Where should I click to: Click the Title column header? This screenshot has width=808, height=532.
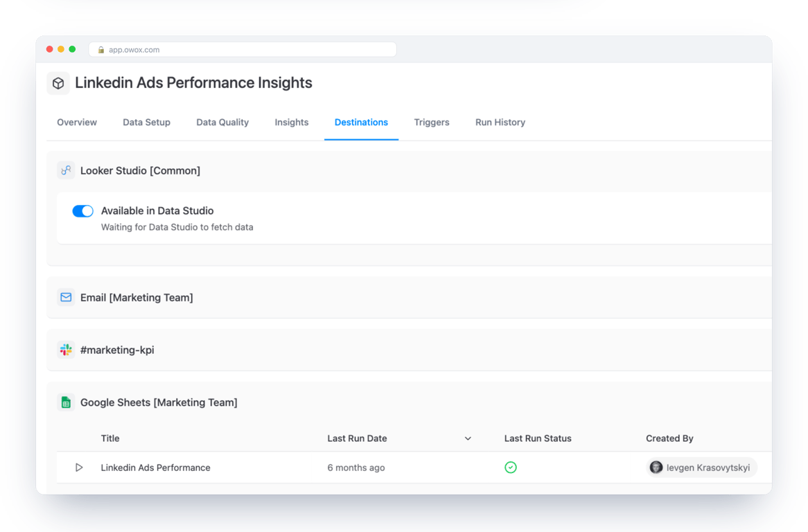pyautogui.click(x=110, y=438)
